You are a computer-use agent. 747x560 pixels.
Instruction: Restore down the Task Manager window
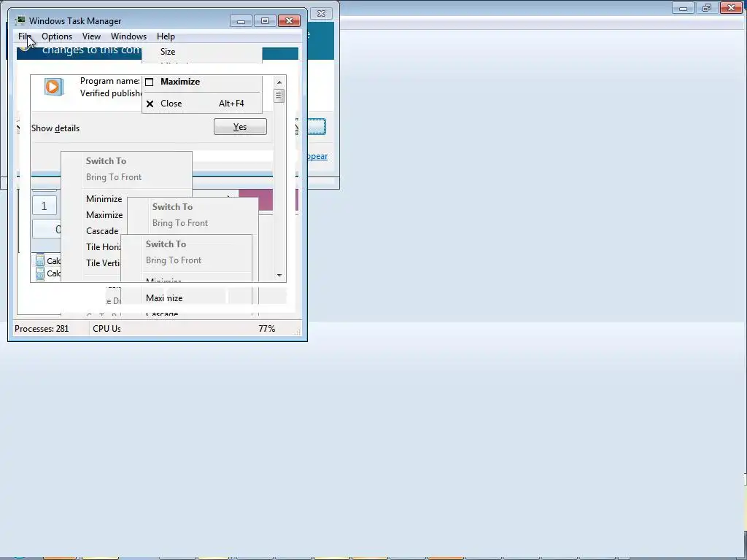(x=265, y=21)
